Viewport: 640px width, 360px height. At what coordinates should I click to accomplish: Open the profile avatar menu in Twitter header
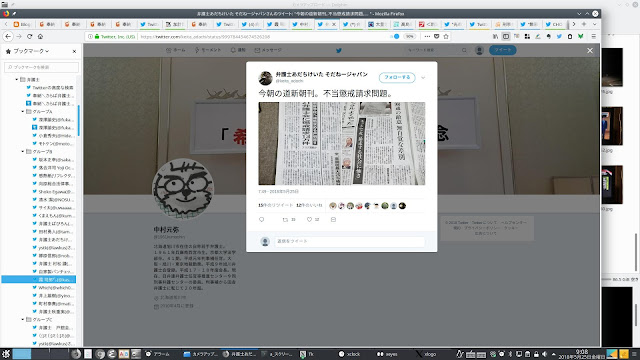click(479, 50)
